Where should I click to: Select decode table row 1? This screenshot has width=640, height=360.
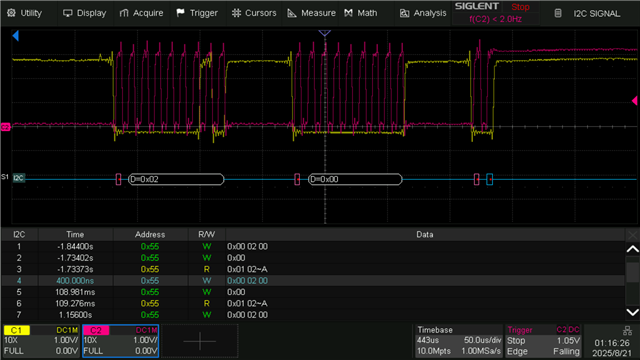313,247
